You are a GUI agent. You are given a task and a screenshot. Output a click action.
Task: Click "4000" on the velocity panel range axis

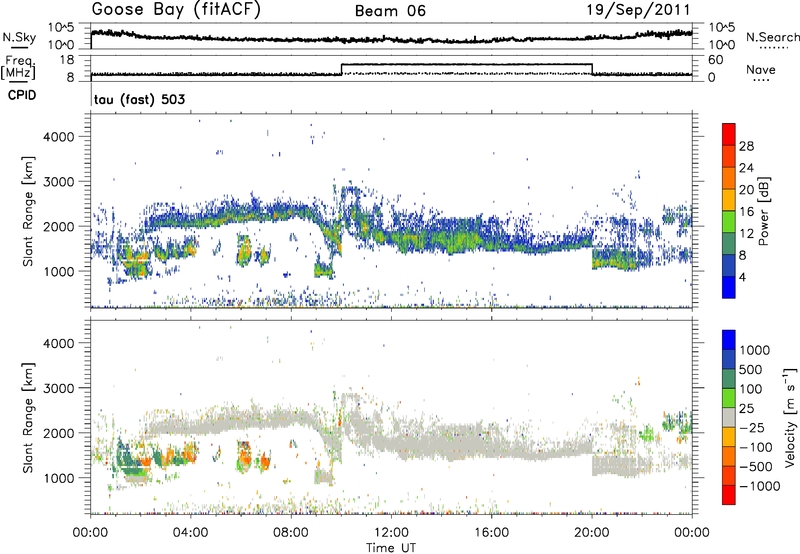[58, 343]
